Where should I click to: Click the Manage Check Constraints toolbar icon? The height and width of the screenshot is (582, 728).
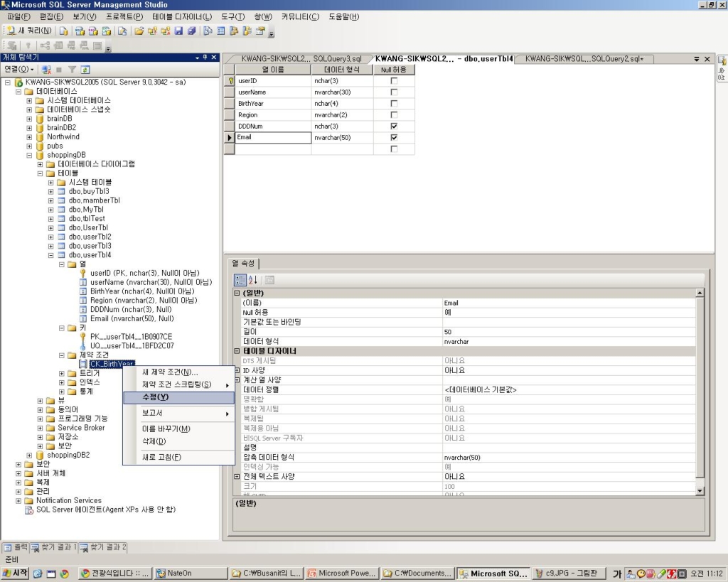tap(97, 45)
